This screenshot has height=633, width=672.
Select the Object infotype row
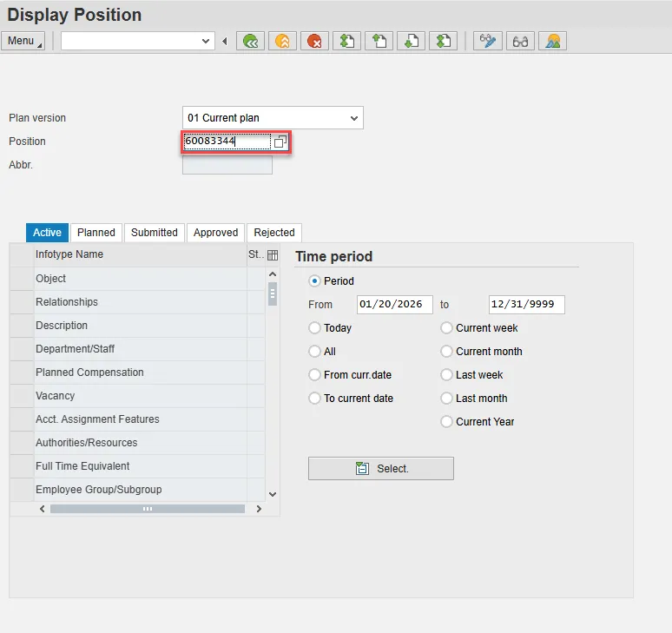click(141, 279)
